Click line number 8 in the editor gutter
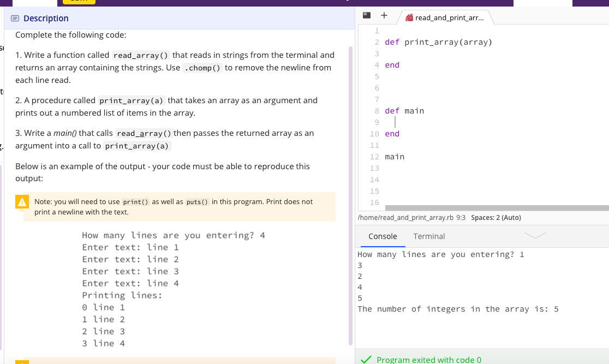 (377, 110)
